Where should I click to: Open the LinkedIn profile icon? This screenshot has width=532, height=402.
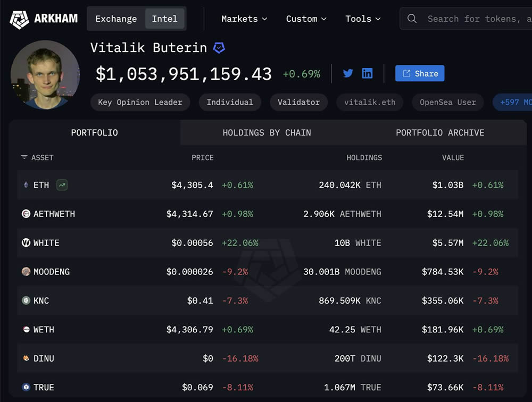367,73
